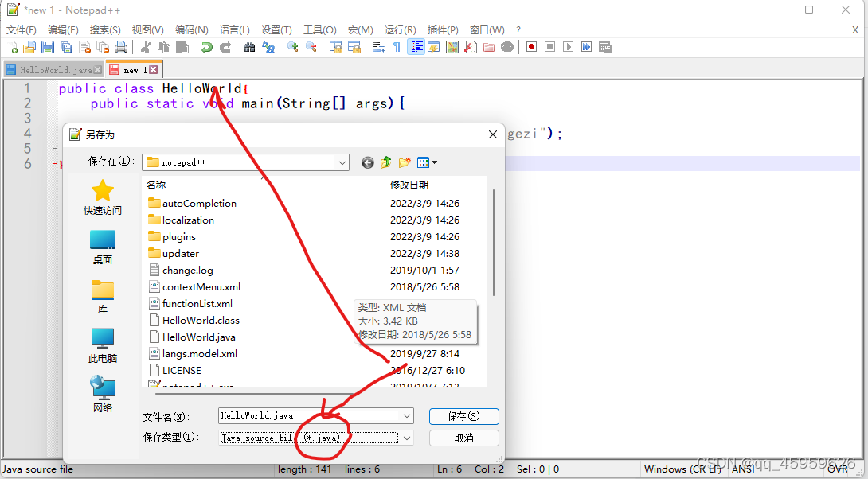
Task: Expand the 保存在 notepad++ folder dropdown
Action: pos(342,162)
